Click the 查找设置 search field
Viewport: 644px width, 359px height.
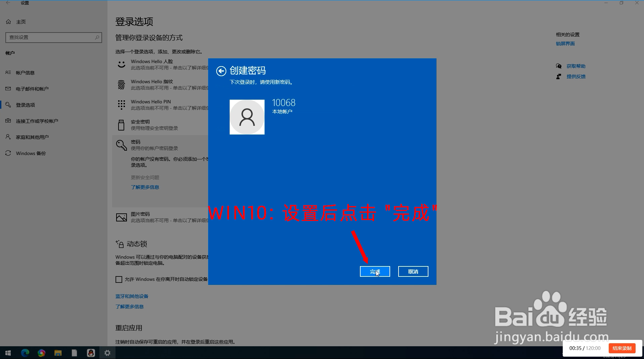[54, 37]
